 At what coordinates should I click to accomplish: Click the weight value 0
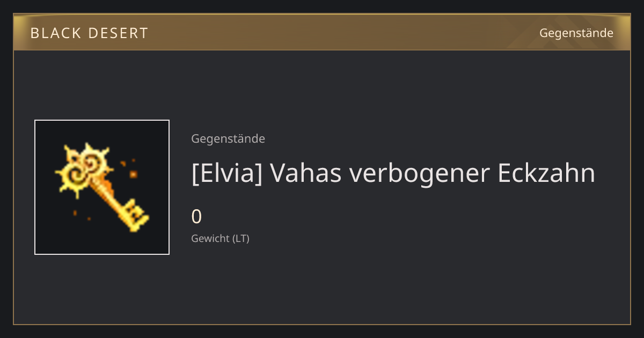[196, 217]
